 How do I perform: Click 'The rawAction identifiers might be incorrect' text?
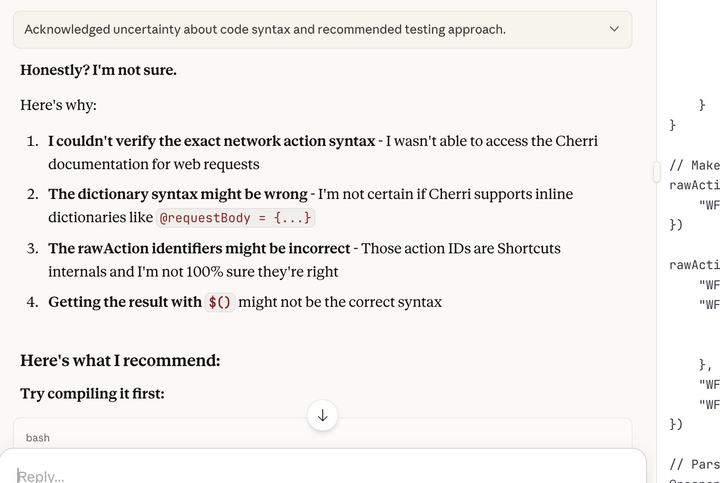point(199,248)
